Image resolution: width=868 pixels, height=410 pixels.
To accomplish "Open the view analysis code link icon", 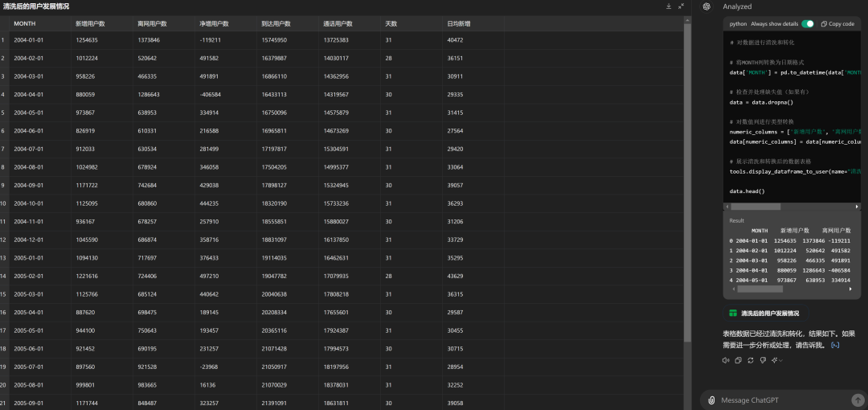I will [836, 345].
